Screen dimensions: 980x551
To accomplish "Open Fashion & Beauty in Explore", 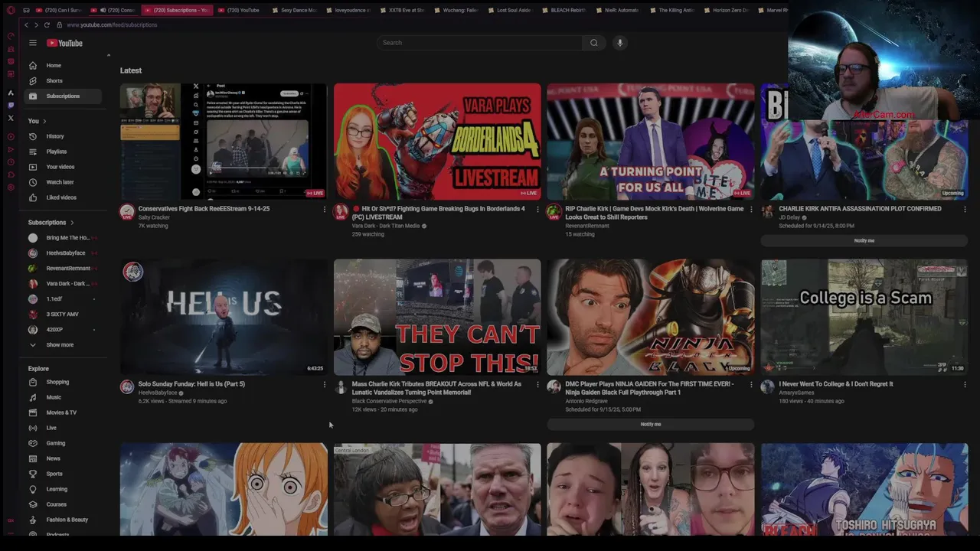I will click(x=64, y=520).
